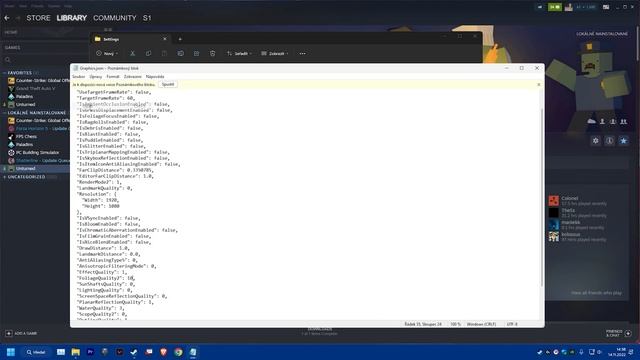Open the S1 profile tab in Steam
This screenshot has width=640, height=360.
147,18
